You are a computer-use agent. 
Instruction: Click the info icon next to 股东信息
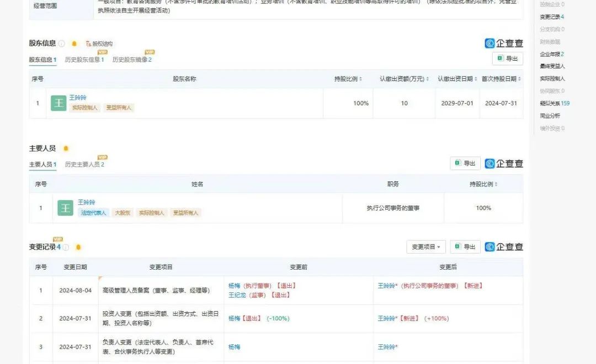tap(62, 44)
